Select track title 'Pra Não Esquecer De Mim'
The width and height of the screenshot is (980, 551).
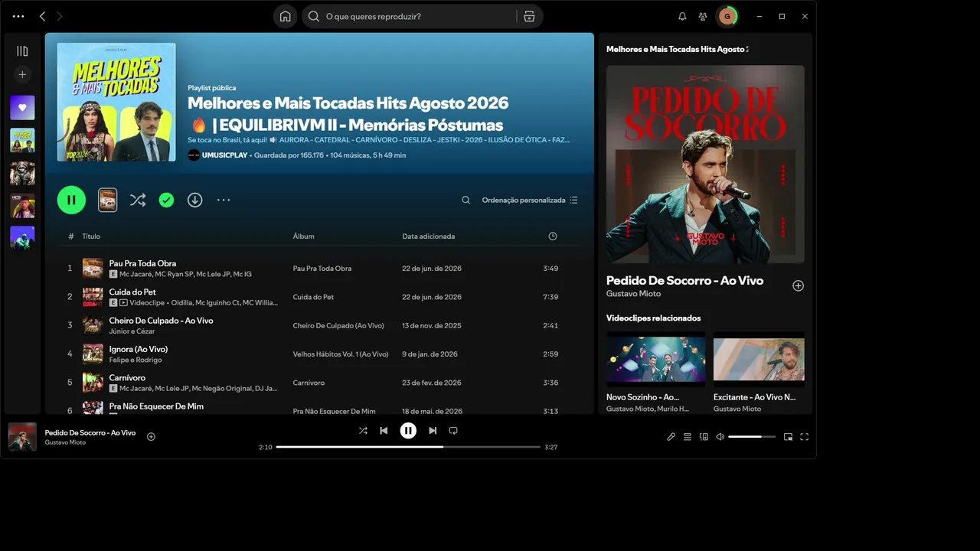coord(156,406)
